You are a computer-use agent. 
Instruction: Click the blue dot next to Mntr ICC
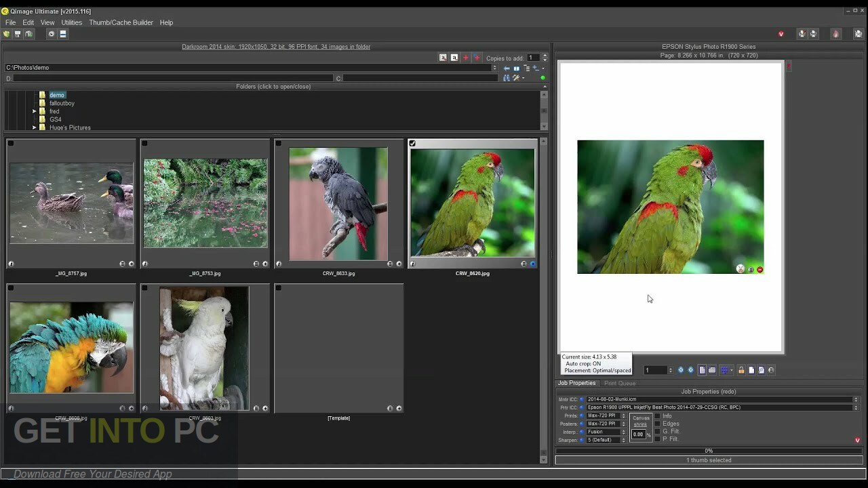coord(582,399)
